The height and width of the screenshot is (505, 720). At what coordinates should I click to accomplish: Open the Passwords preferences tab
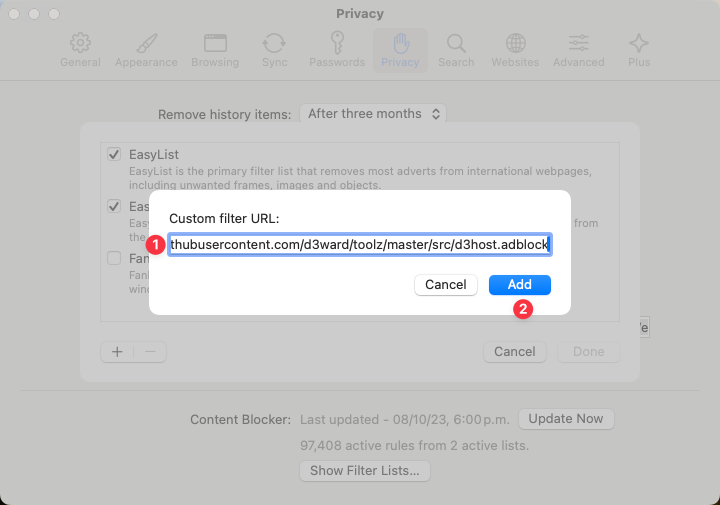[x=337, y=50]
